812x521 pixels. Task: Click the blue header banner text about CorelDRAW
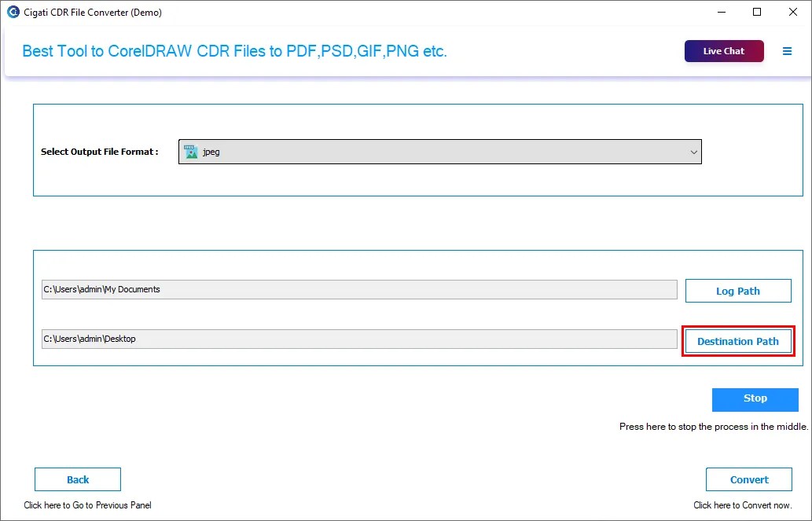pyautogui.click(x=234, y=50)
